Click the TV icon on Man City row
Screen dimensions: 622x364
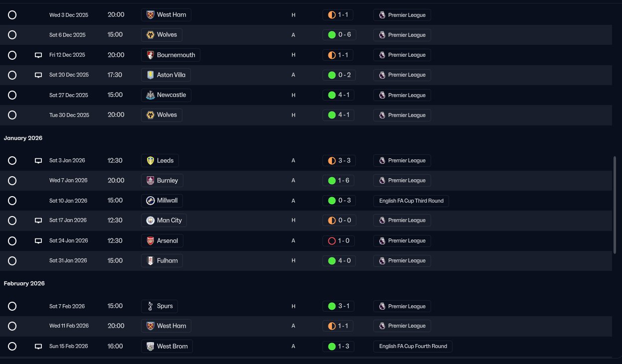click(x=38, y=221)
